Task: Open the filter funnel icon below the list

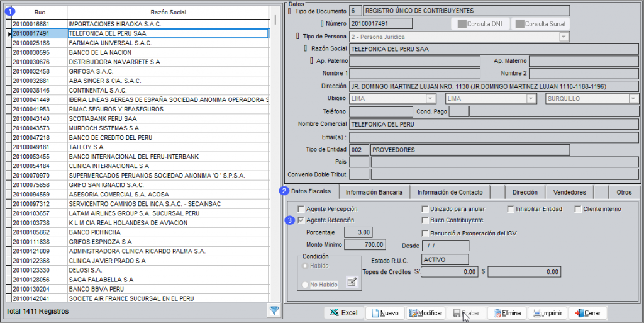Action: click(x=274, y=310)
